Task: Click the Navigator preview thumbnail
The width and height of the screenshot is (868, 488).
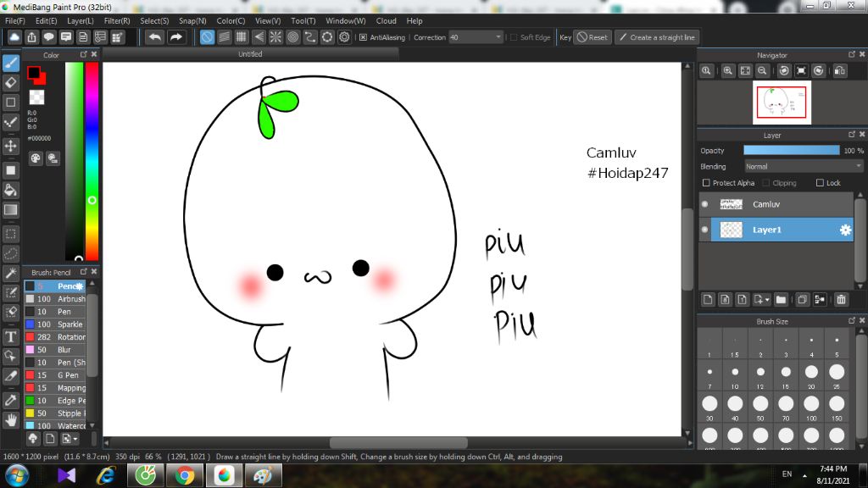Action: tap(782, 103)
